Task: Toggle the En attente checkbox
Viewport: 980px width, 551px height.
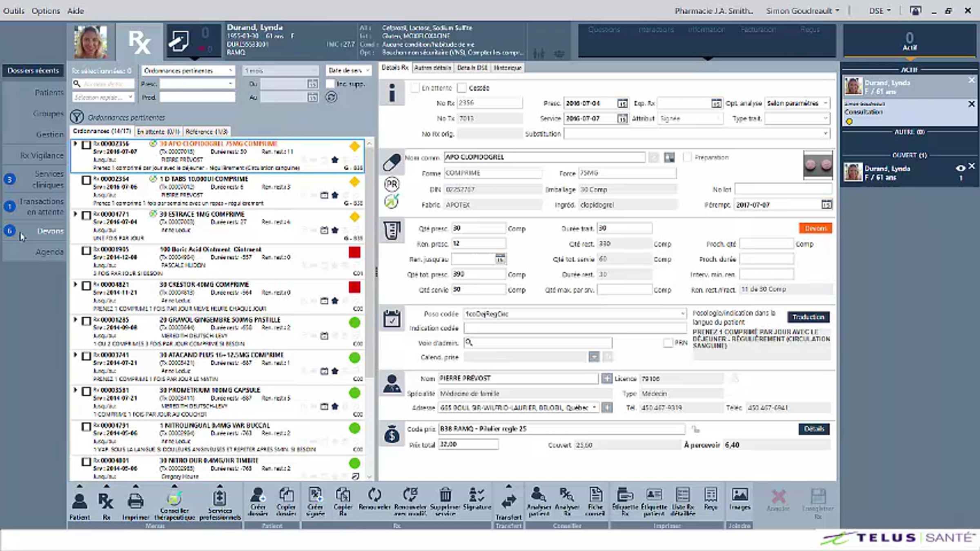Action: (415, 88)
